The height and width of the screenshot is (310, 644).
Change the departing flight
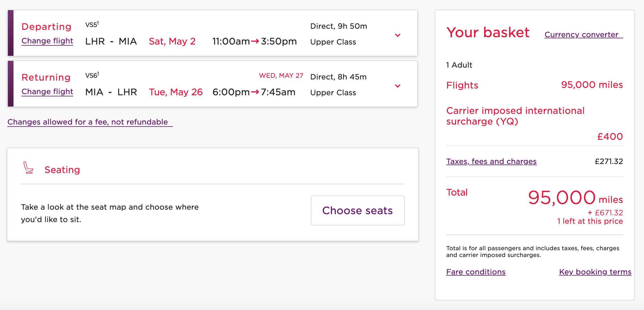click(47, 41)
